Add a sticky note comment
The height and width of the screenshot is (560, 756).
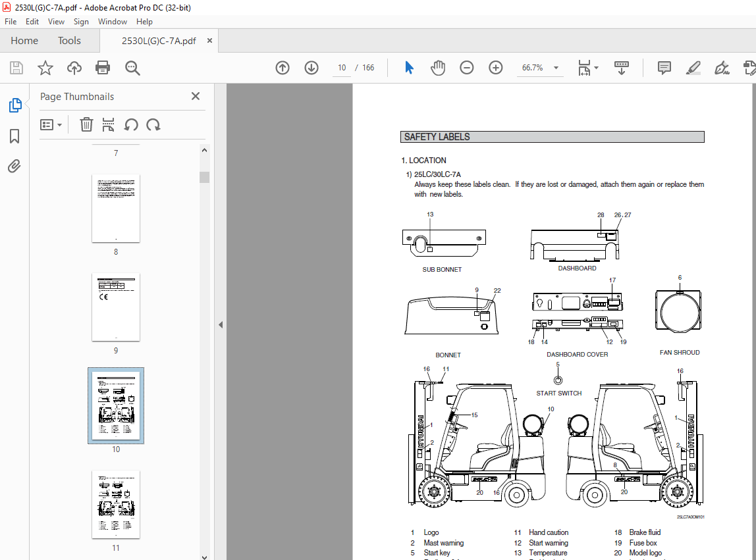pos(664,68)
